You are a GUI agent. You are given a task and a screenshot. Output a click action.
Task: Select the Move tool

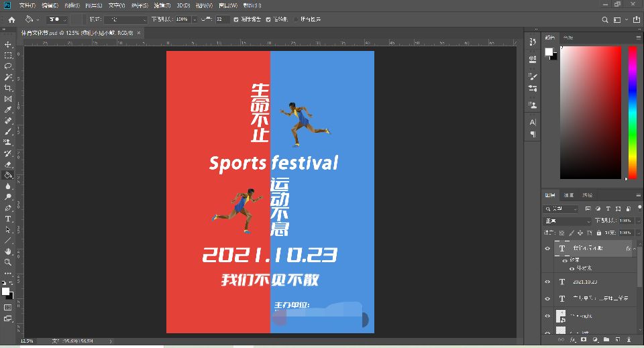coord(8,44)
